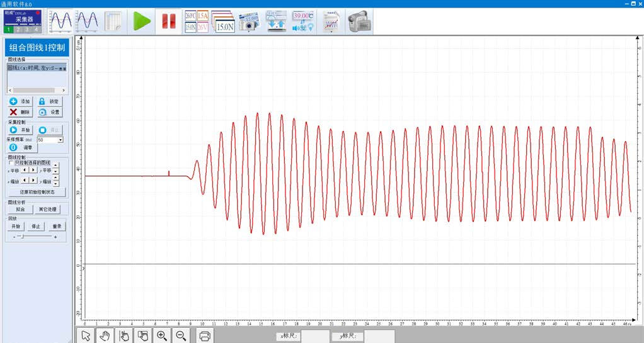
Task: Click the x标尺 input field
Action: 315,337
